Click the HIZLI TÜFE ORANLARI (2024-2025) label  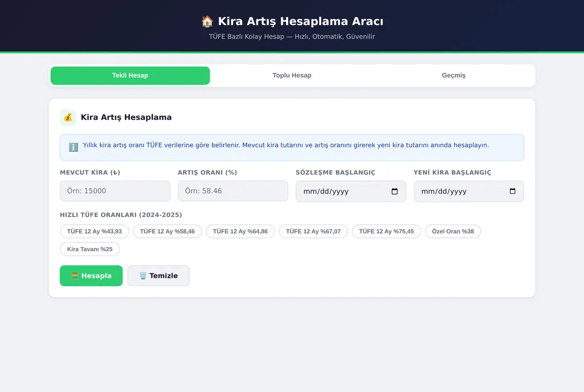point(121,215)
